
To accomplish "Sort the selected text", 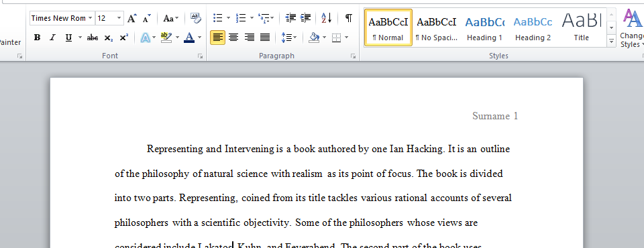I will 327,18.
